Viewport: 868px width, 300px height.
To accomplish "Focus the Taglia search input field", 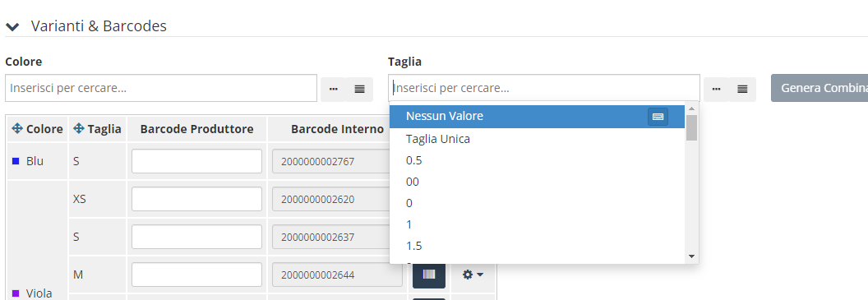I will (x=544, y=88).
